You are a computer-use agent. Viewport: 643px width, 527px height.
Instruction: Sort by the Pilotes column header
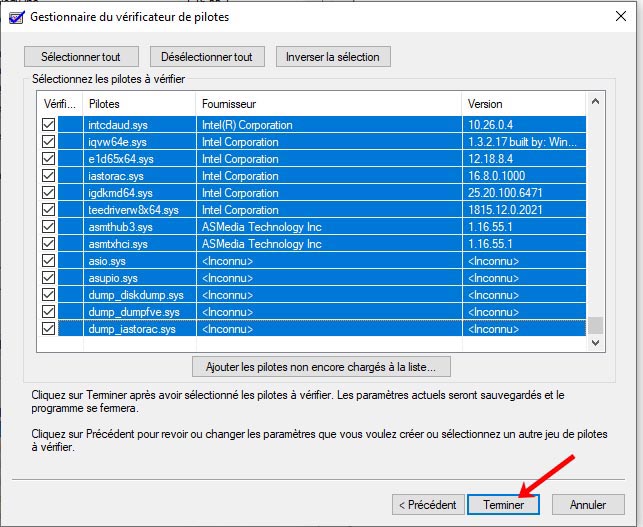point(139,104)
